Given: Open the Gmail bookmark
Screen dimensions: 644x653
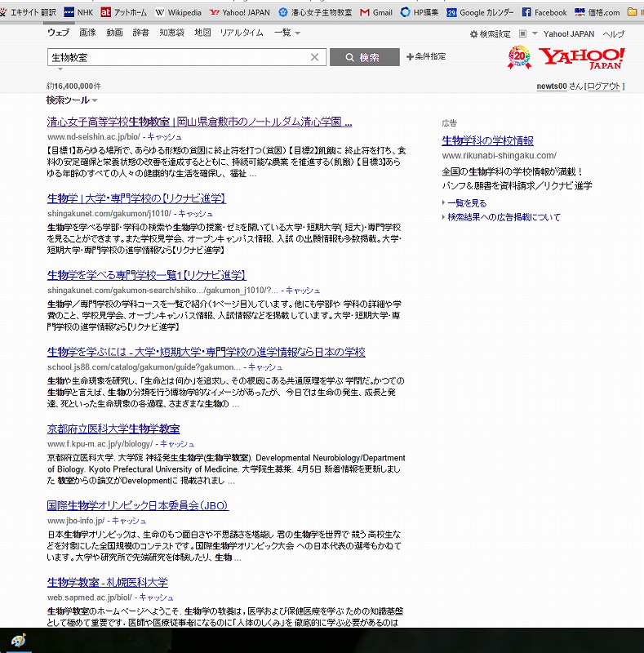Looking at the screenshot, I should (376, 12).
